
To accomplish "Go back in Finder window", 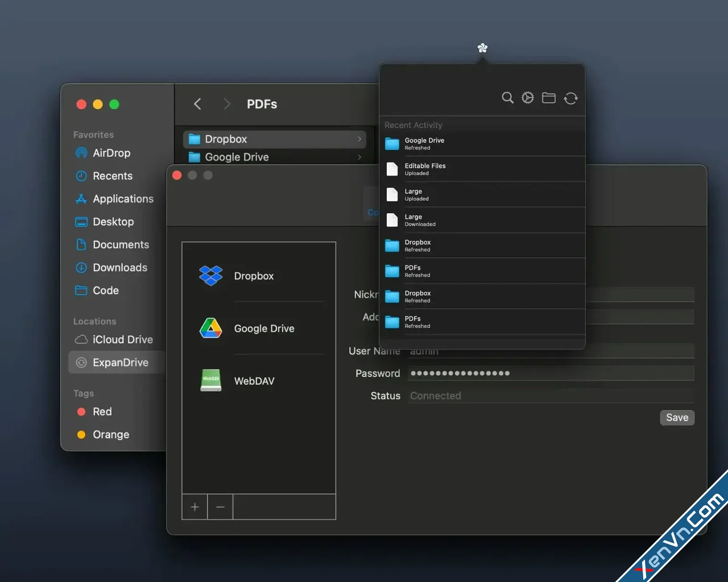I will (197, 104).
